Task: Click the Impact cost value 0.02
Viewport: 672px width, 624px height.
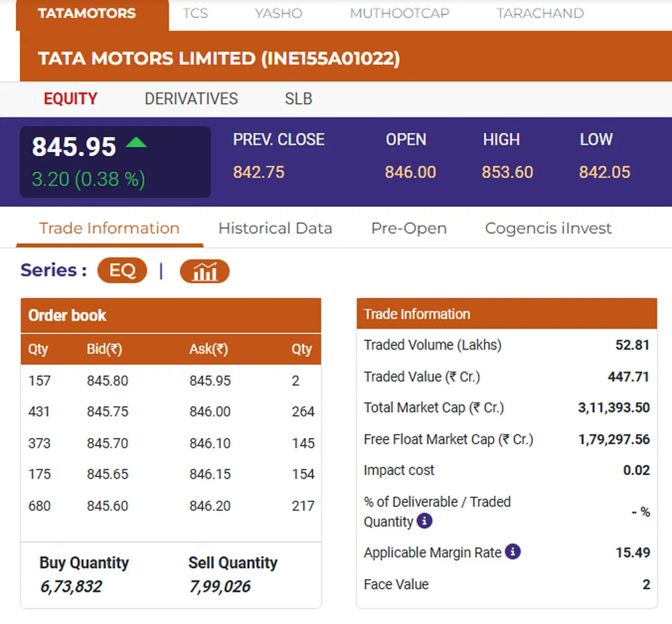Action: pyautogui.click(x=637, y=471)
